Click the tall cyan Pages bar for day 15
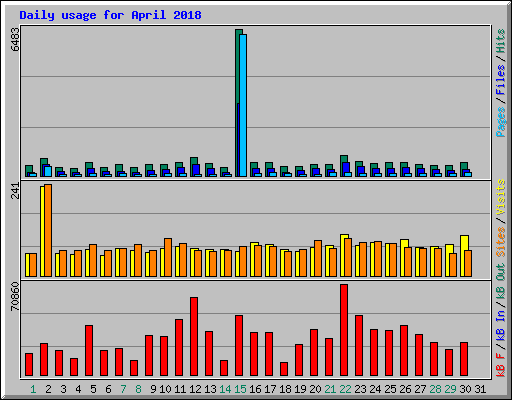512x400 pixels. click(243, 105)
